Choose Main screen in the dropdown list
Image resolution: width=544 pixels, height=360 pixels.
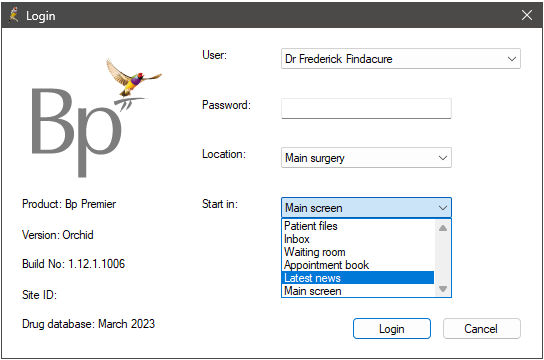coord(358,291)
